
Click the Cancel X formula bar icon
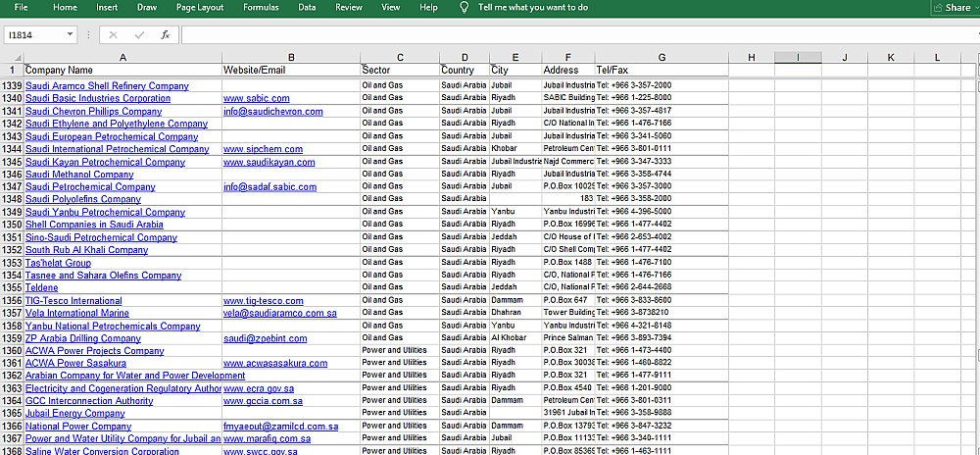[113, 35]
